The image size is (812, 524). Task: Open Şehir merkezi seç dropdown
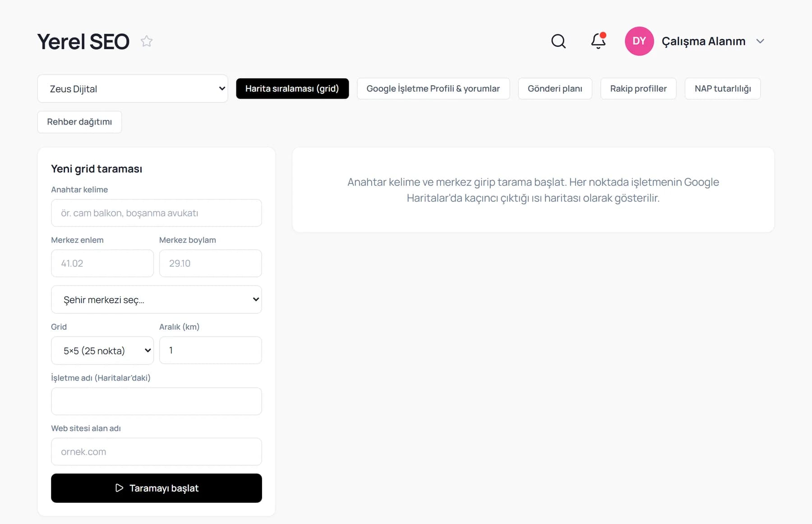[157, 299]
